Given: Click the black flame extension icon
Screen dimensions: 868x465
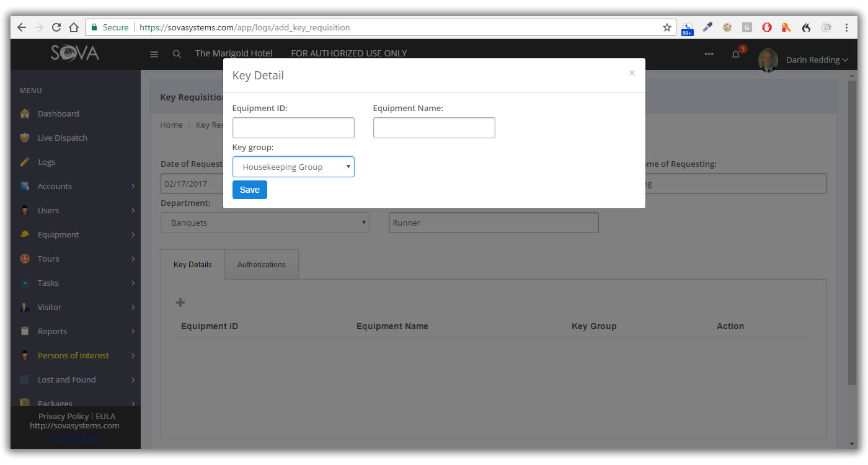Looking at the screenshot, I should tap(806, 27).
